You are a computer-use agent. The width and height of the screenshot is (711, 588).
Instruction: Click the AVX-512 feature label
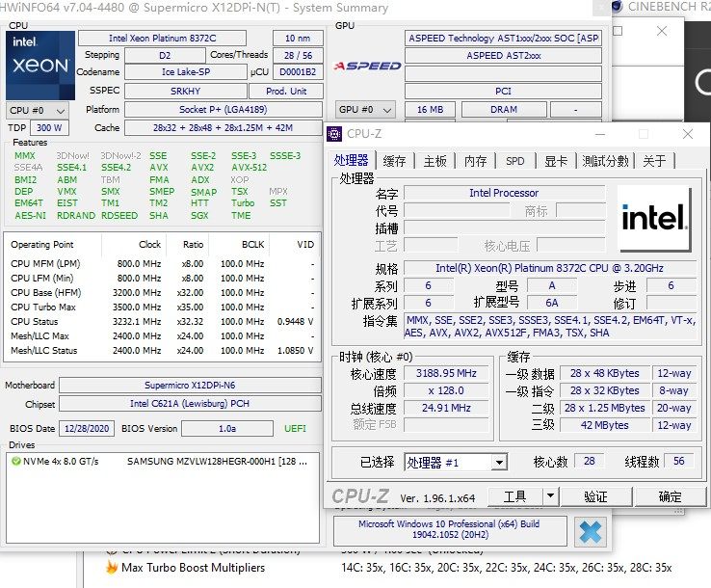tap(249, 168)
